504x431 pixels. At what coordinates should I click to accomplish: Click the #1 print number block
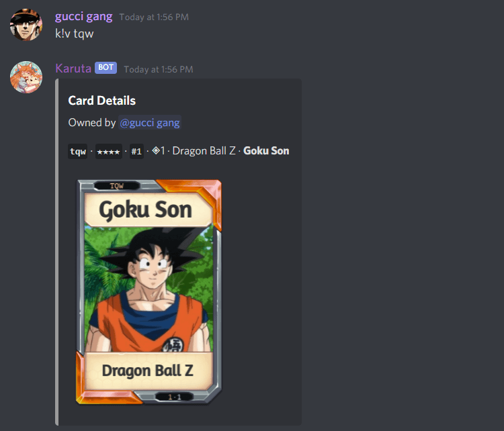[x=136, y=151]
